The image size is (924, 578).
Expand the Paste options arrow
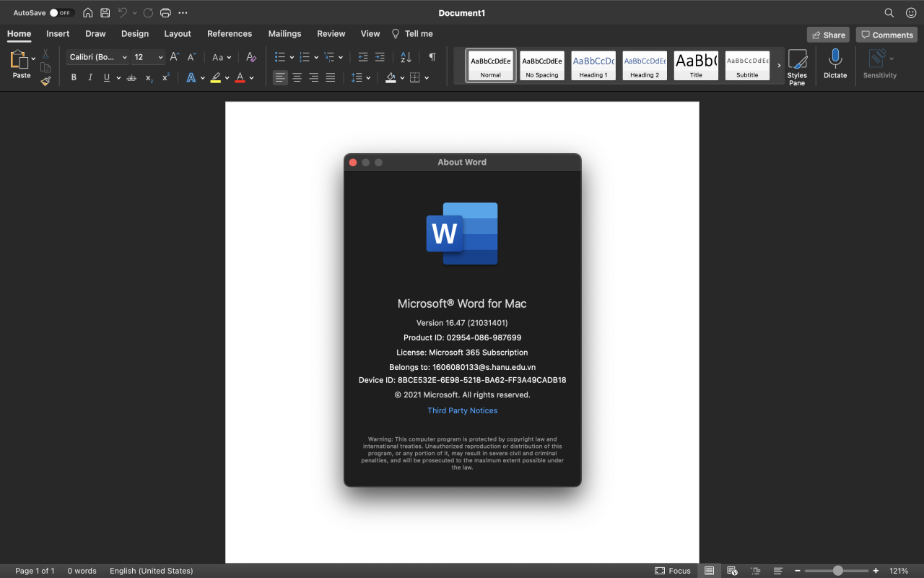(x=33, y=59)
